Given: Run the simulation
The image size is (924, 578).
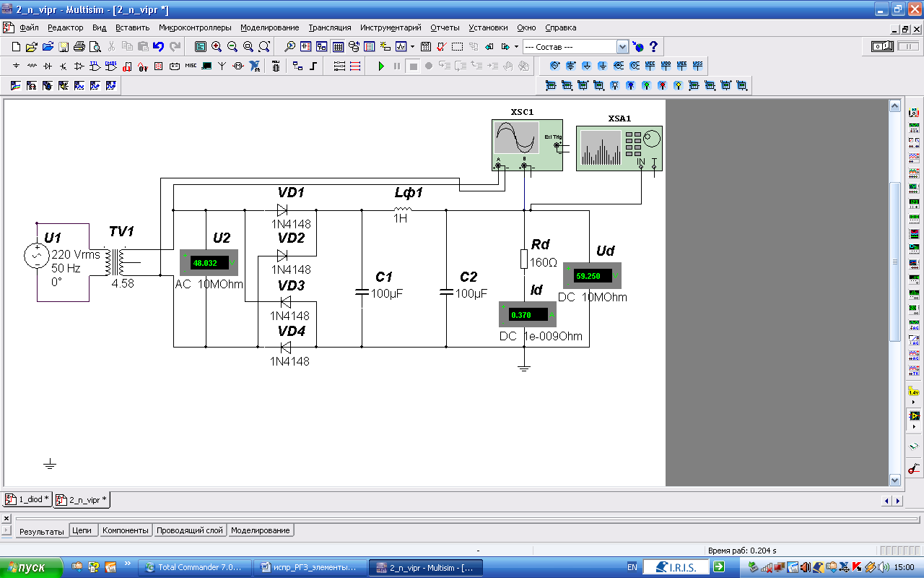Looking at the screenshot, I should click(x=381, y=66).
